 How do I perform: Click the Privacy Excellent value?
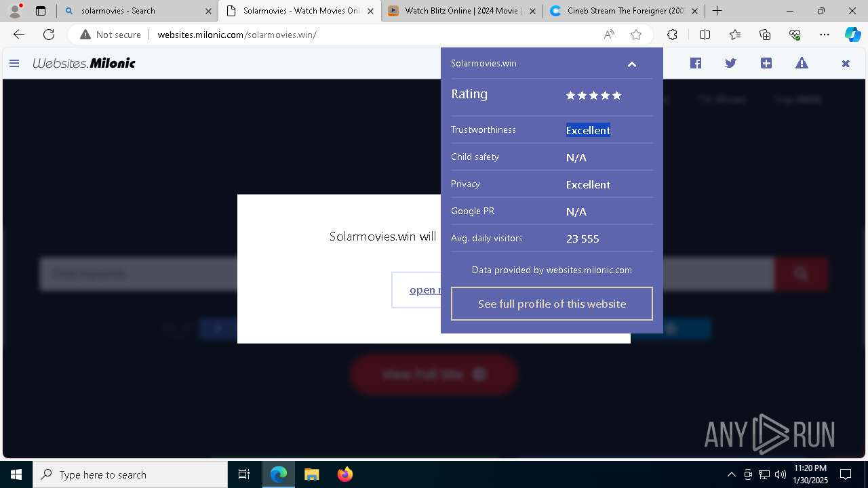pos(588,184)
